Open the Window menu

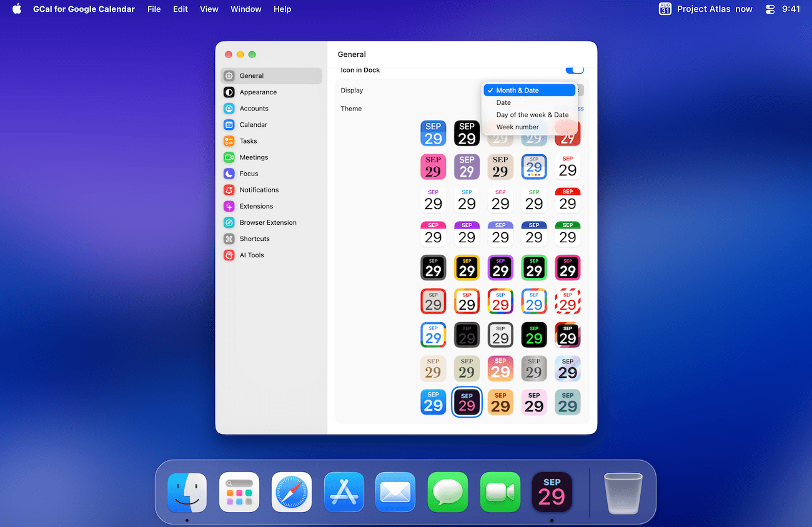246,9
